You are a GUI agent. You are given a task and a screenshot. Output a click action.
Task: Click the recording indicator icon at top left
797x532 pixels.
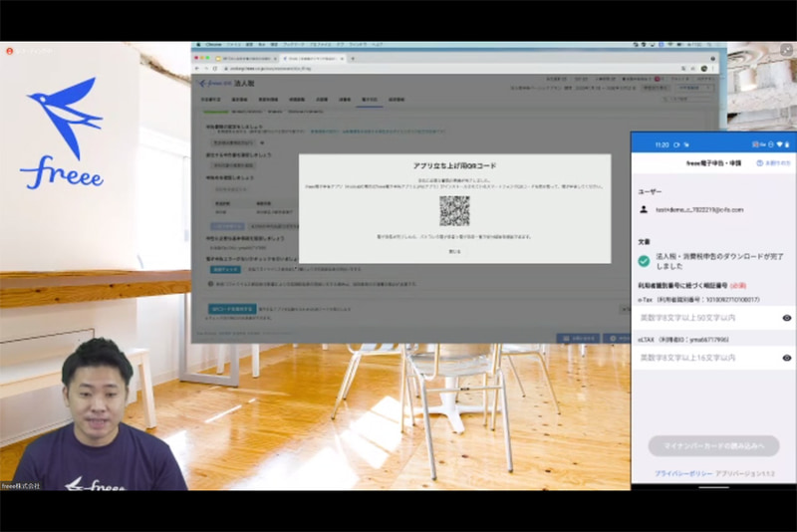(9, 51)
